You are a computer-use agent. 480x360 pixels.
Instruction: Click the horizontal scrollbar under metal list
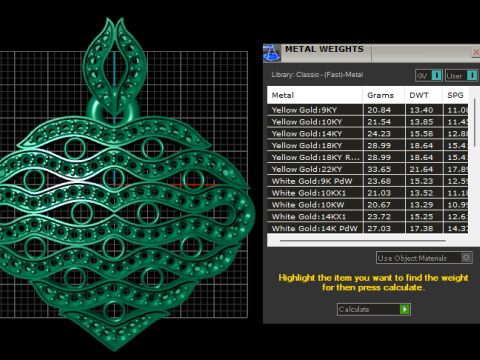[x=363, y=240]
